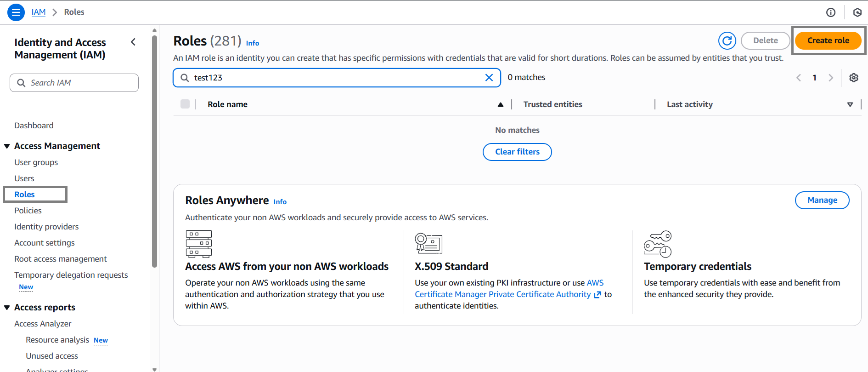Open Resource analysis page
This screenshot has height=372, width=868.
[x=57, y=340]
